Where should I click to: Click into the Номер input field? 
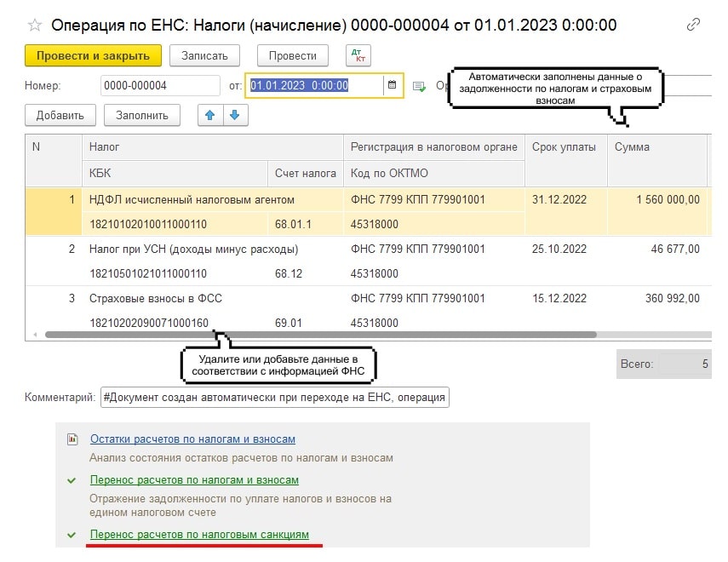point(159,85)
